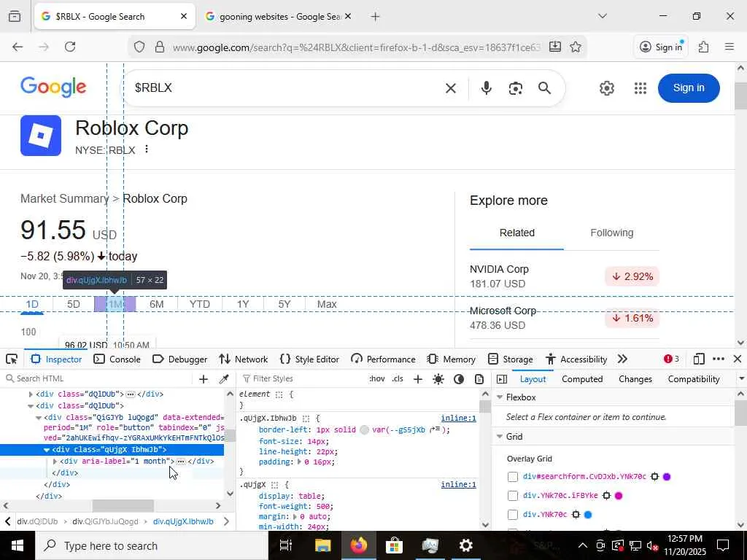
Task: Open Firefox extensions puzzle icon
Action: [703, 47]
